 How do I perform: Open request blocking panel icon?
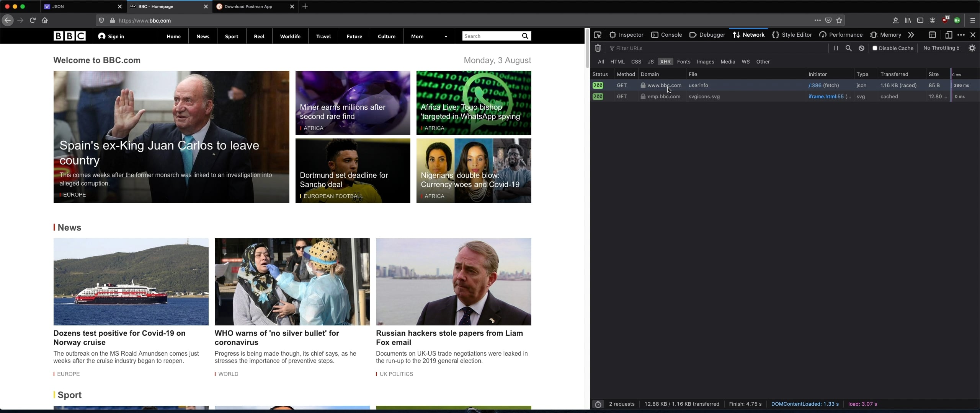(861, 48)
